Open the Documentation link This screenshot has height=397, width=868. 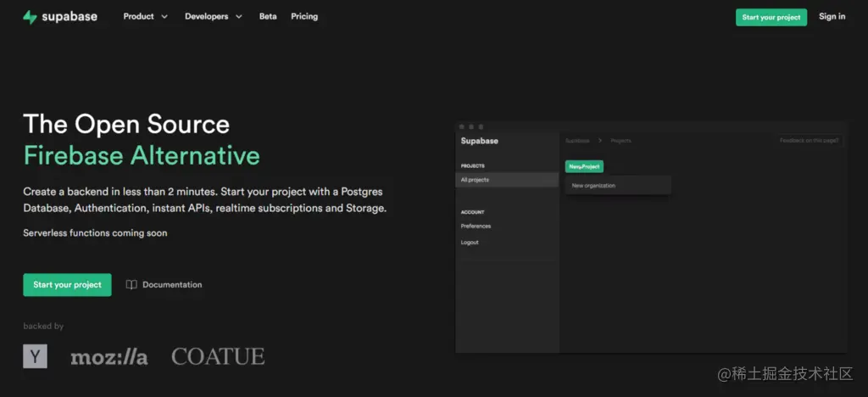[x=172, y=284]
